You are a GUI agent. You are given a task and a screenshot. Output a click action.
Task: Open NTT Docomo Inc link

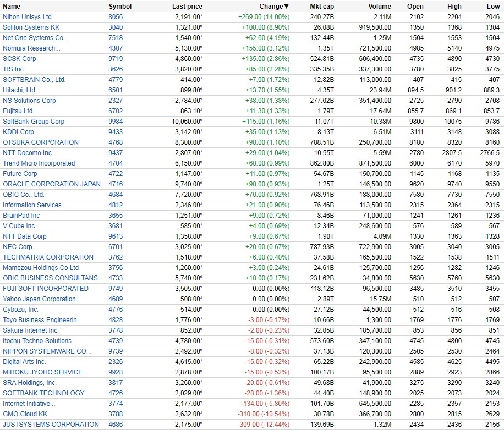tap(27, 153)
